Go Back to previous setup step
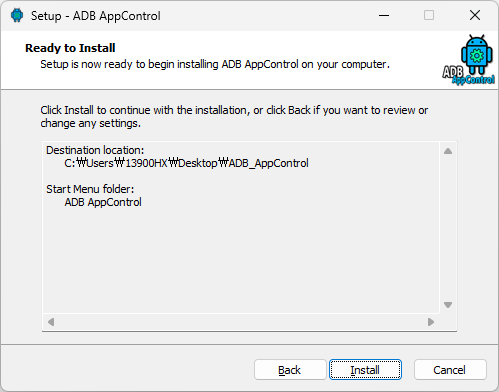Image resolution: width=499 pixels, height=392 pixels. [x=290, y=370]
